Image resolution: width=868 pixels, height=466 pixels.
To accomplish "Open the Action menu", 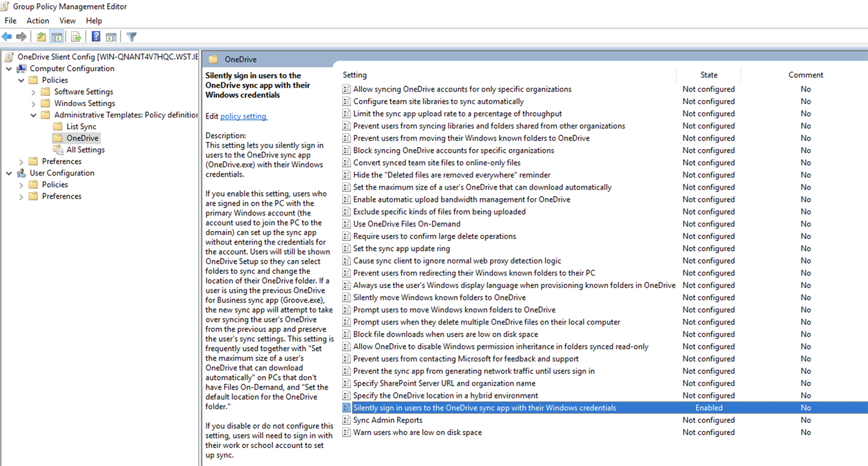I will click(x=37, y=21).
